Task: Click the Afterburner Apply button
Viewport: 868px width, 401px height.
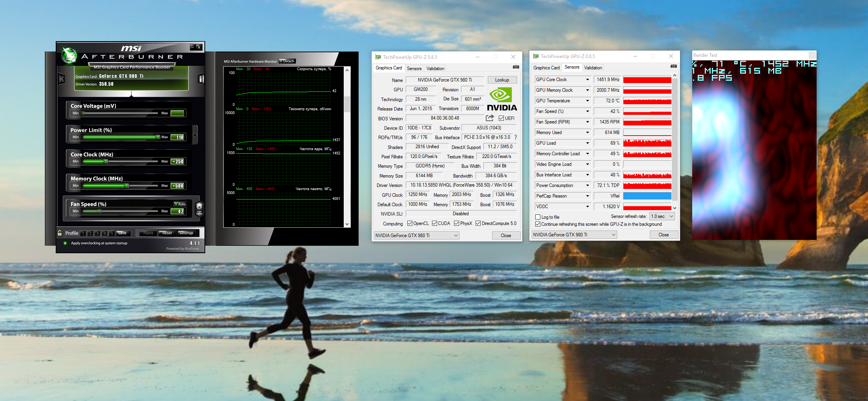Action: pos(148,233)
